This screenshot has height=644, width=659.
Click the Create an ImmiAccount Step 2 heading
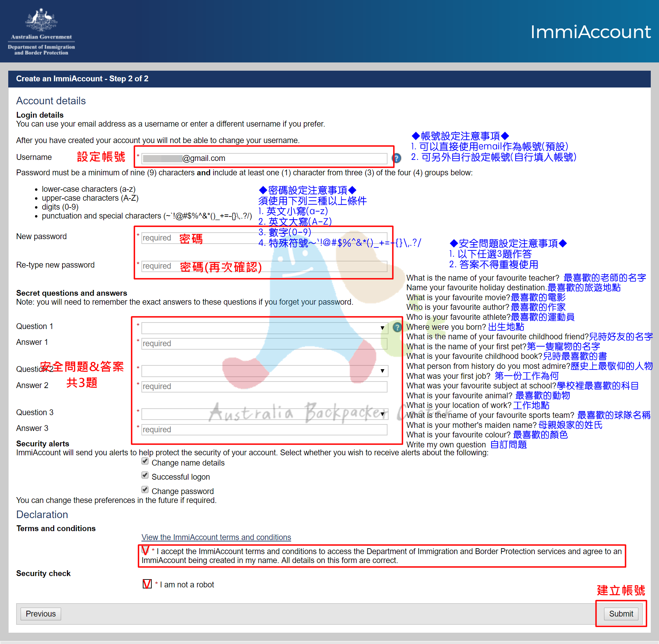click(82, 79)
